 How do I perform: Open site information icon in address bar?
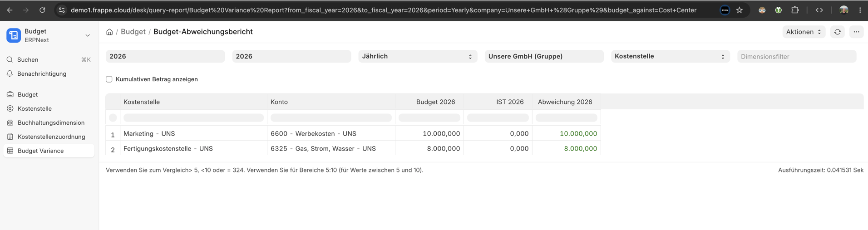[x=62, y=10]
